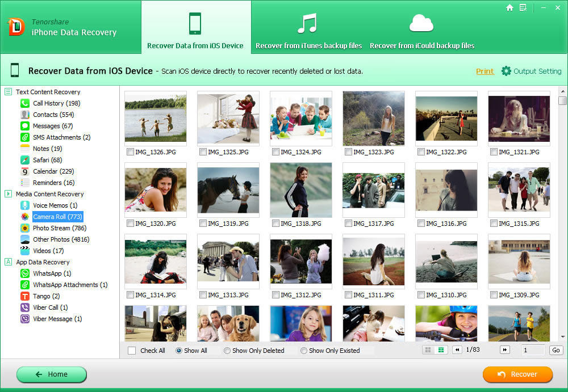Select the Call History phone icon

[25, 103]
